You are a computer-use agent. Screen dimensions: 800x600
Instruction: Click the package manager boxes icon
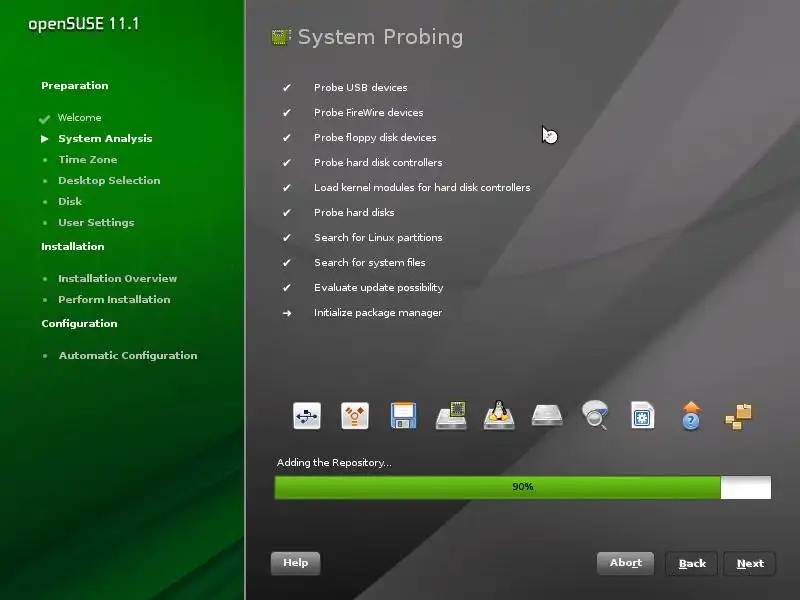(x=739, y=416)
